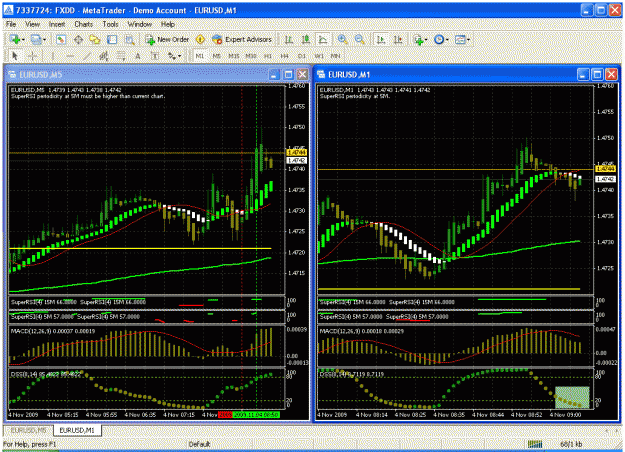The image size is (625, 452).
Task: Toggle chart Auto Scroll
Action: tap(381, 39)
